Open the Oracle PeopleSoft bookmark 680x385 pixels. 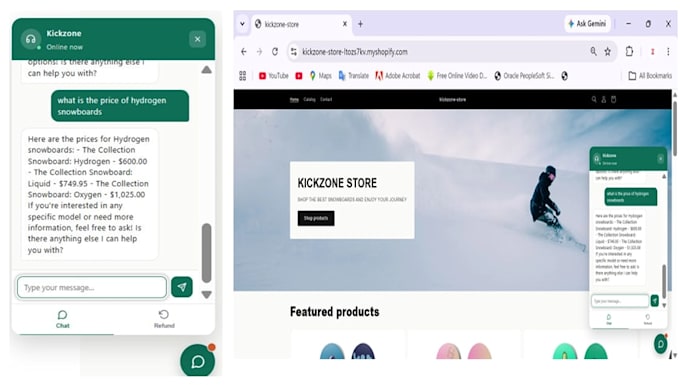tap(524, 76)
